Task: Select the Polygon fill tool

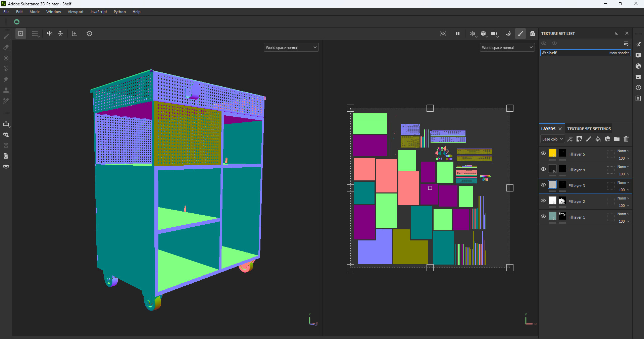Action: click(x=6, y=69)
